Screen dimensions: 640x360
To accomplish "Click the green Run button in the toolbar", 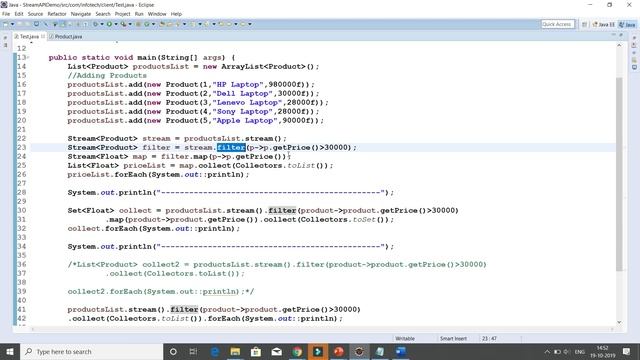I will [x=109, y=24].
